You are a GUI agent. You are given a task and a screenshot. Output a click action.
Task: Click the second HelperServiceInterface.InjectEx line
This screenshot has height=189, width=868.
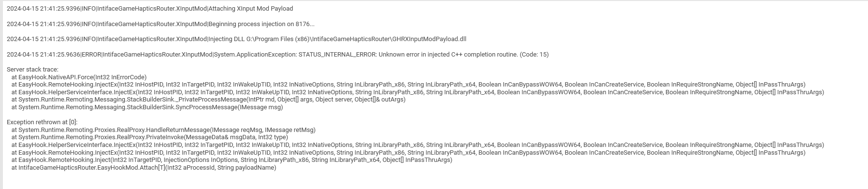pos(417,145)
